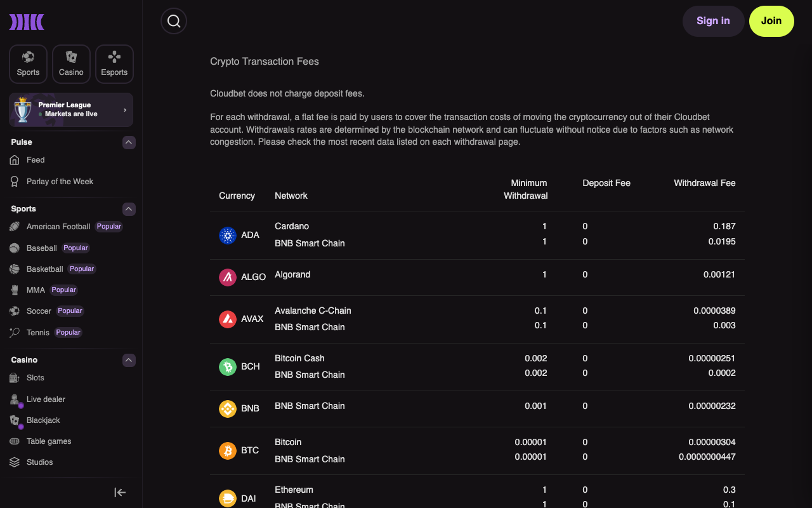Click the Withdrawal Fee column header
Screen dimensions: 812x508
pos(705,183)
